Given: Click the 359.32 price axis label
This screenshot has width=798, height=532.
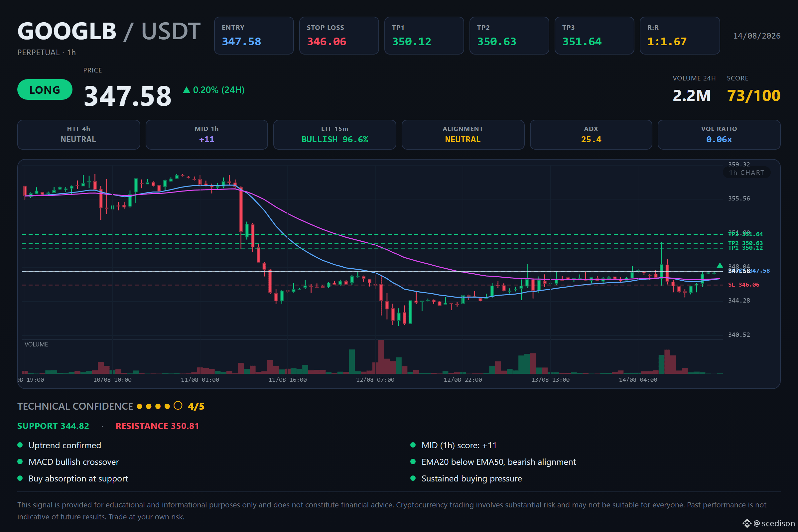Looking at the screenshot, I should click(739, 164).
